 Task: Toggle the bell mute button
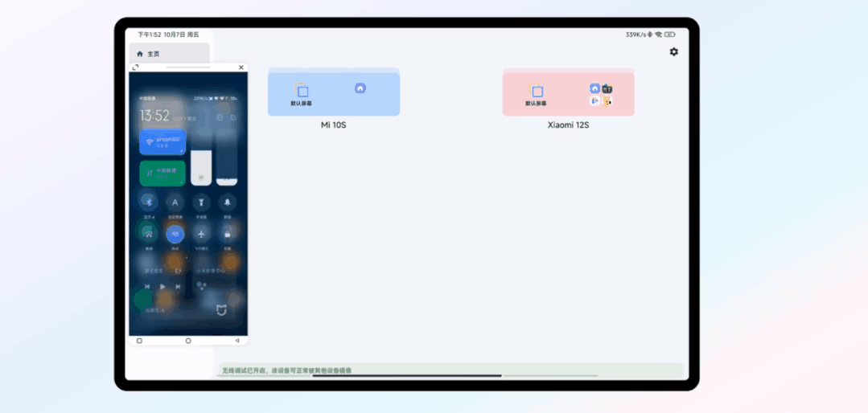[x=228, y=202]
